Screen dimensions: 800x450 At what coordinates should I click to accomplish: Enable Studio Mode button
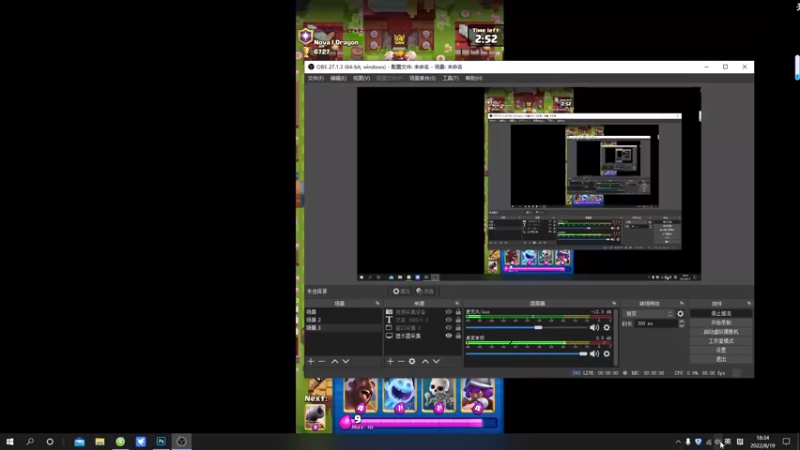(721, 341)
